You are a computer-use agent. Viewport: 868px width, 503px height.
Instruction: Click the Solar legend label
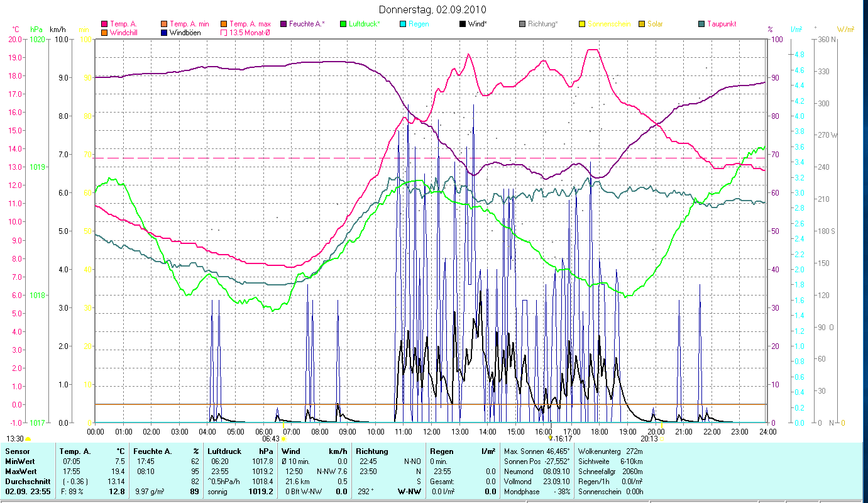pos(655,24)
